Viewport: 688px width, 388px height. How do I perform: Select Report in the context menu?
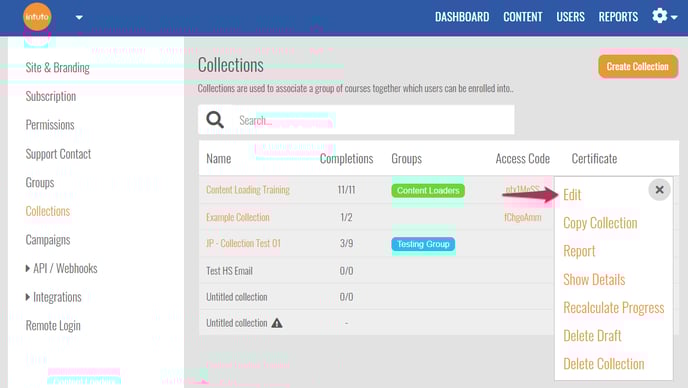(579, 251)
